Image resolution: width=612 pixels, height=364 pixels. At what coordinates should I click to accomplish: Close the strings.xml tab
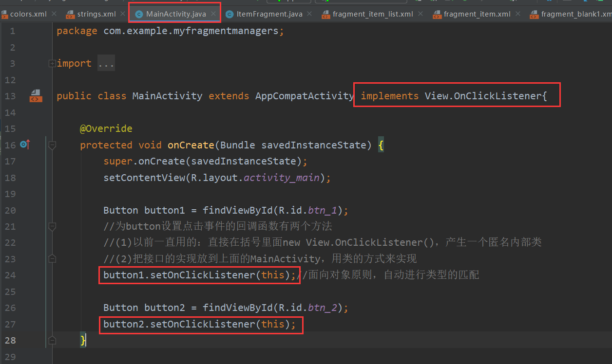[123, 14]
